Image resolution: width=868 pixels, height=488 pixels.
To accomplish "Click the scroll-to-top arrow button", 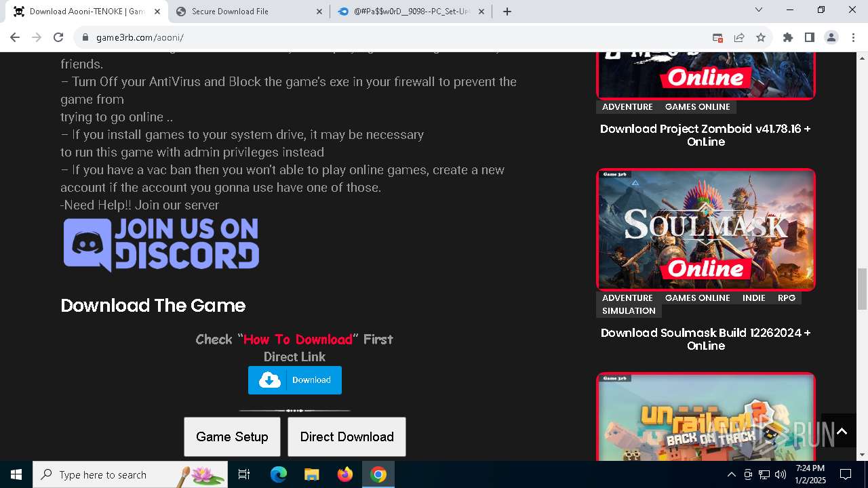I will coord(842,431).
